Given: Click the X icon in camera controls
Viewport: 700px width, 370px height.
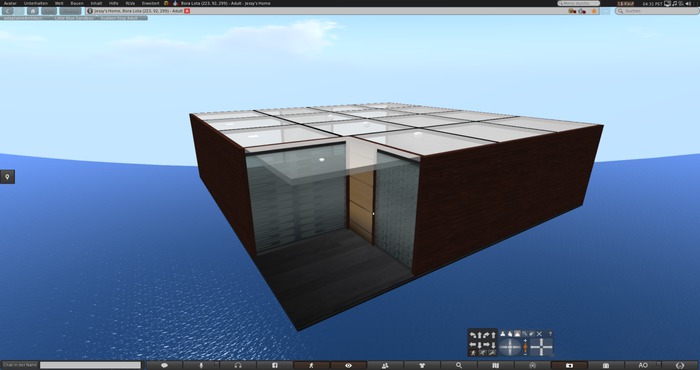Looking at the screenshot, I should [539, 333].
